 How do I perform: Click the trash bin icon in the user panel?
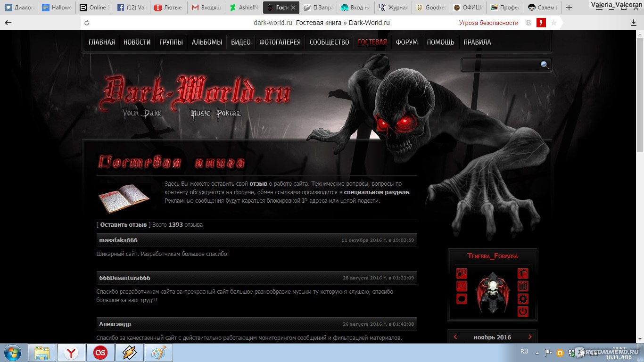click(x=523, y=286)
